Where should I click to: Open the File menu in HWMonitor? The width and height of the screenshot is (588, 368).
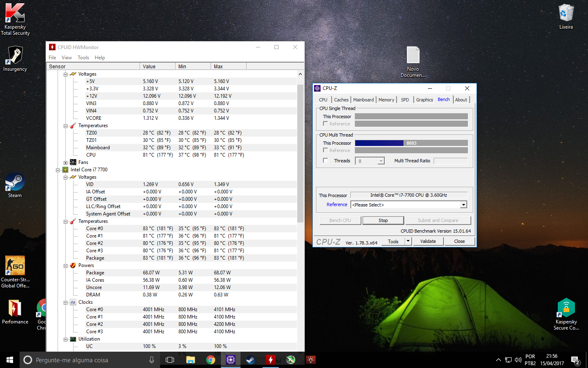pos(52,58)
